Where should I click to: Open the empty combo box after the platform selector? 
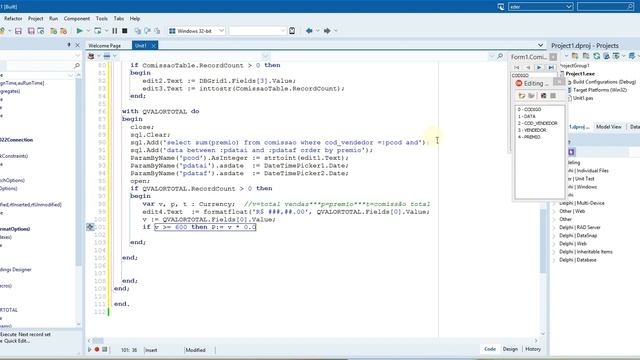(x=282, y=31)
